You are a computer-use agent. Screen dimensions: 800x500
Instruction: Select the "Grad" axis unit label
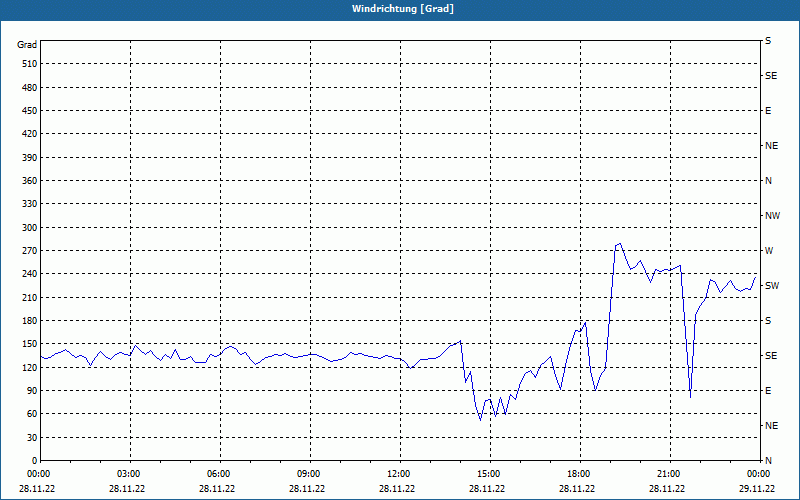pyautogui.click(x=27, y=45)
